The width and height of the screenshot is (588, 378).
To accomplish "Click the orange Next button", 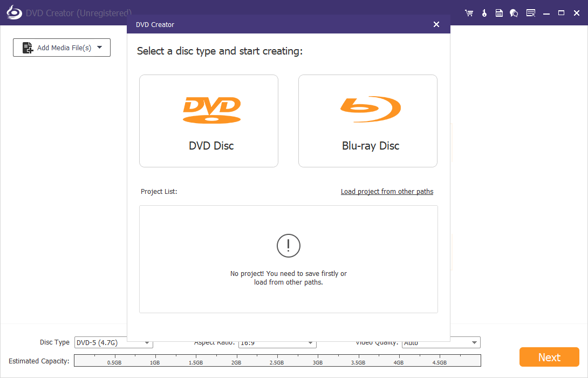I will coord(549,357).
